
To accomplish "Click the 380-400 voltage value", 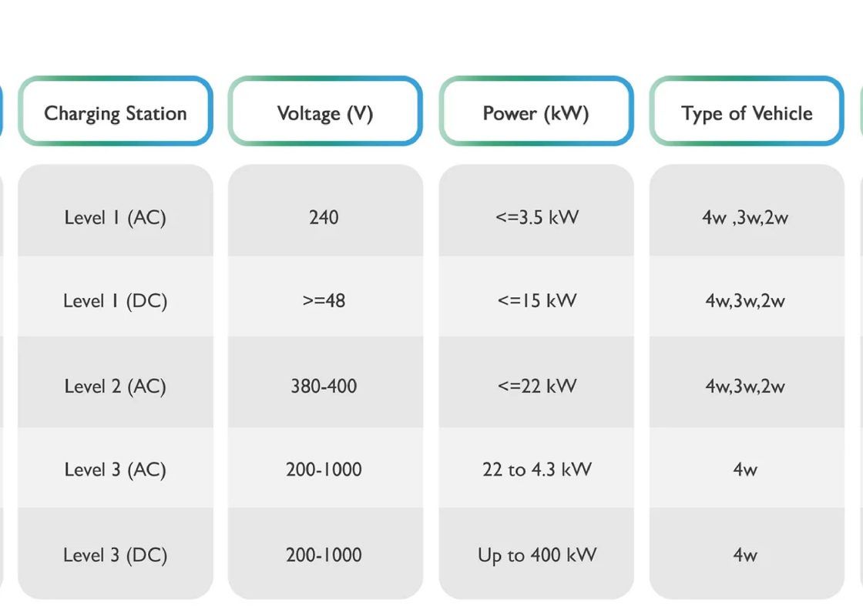I will [325, 386].
